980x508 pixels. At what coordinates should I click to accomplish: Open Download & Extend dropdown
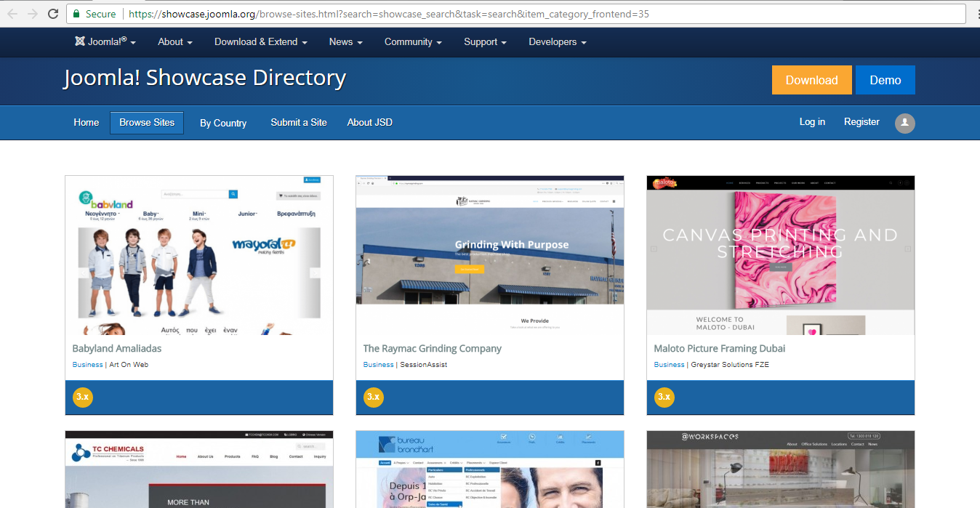pyautogui.click(x=261, y=42)
